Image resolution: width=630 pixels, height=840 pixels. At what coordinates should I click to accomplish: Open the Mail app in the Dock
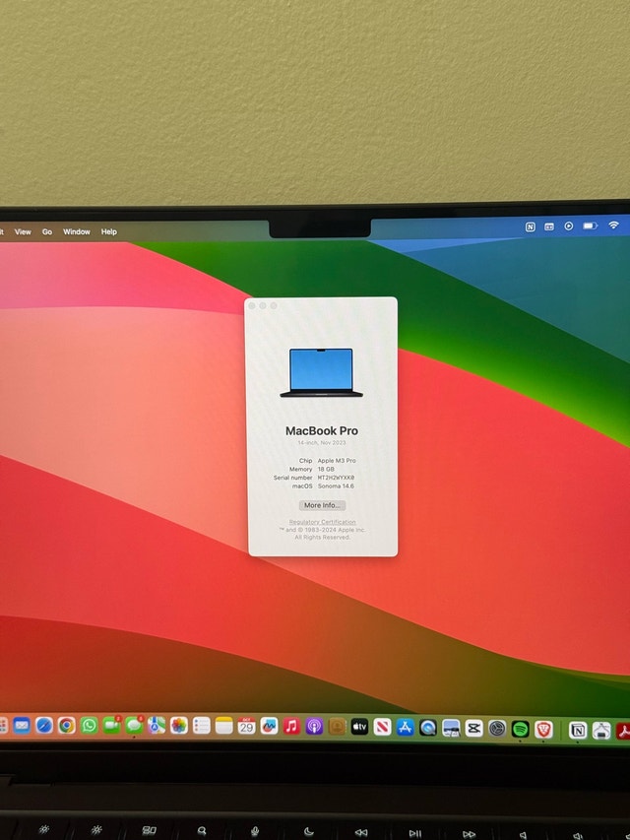[x=22, y=726]
